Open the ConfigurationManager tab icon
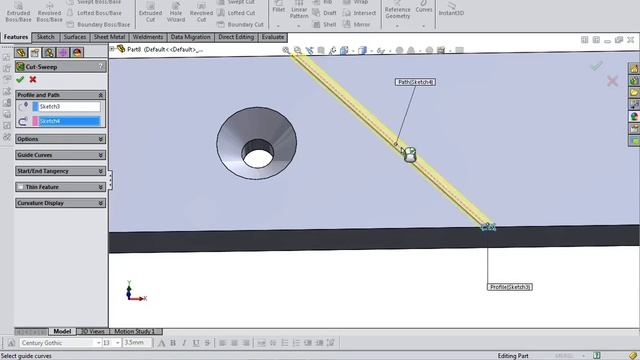This screenshot has height=360, width=640. click(x=49, y=52)
